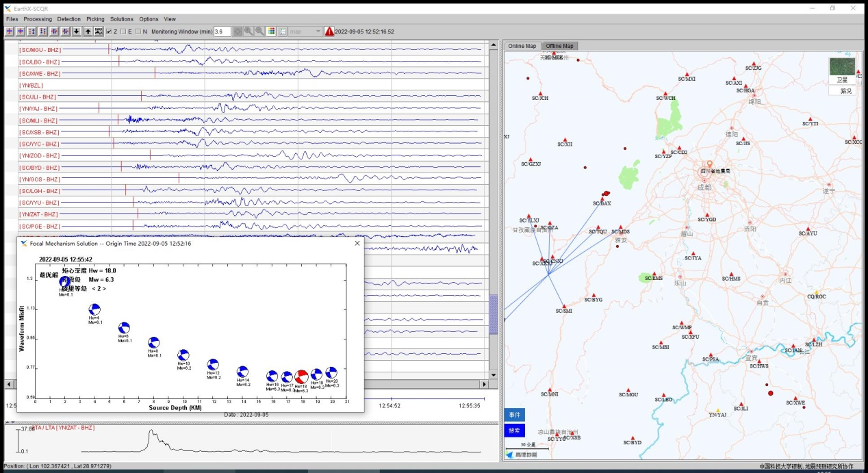Select the blue beachball at depth 4

click(94, 309)
